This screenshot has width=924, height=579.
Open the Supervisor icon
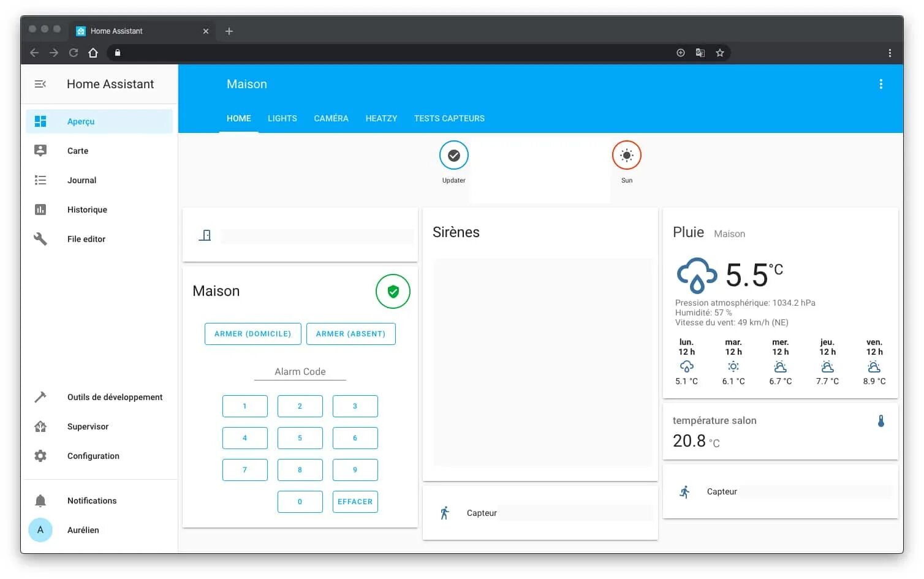click(x=40, y=426)
